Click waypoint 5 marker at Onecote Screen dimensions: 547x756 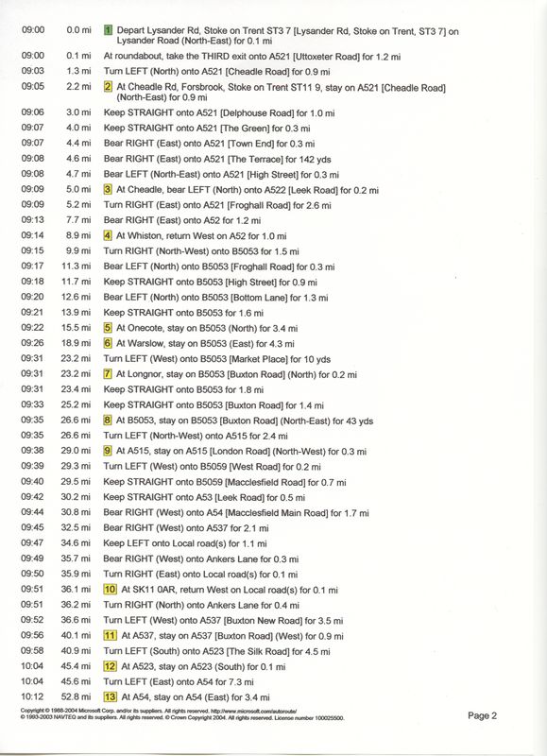pyautogui.click(x=108, y=328)
